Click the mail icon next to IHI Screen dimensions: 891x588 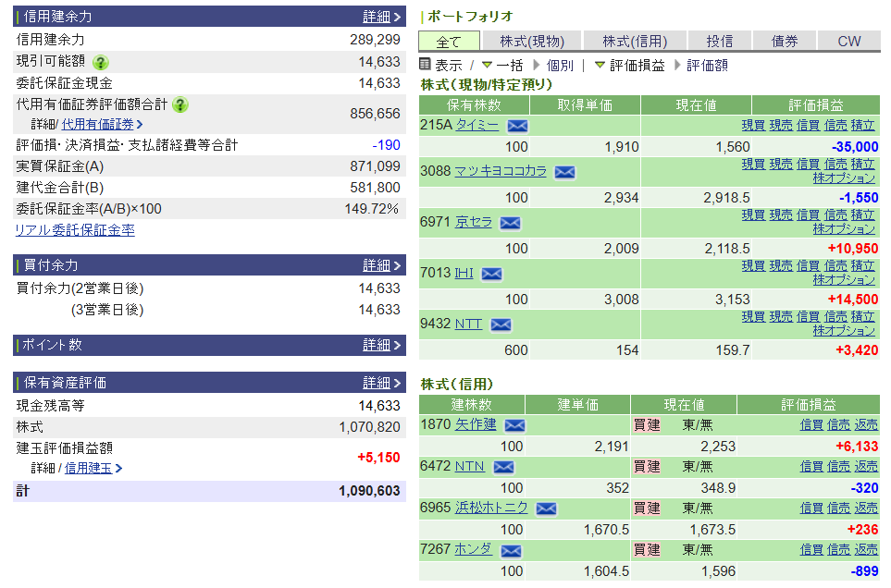(x=491, y=274)
